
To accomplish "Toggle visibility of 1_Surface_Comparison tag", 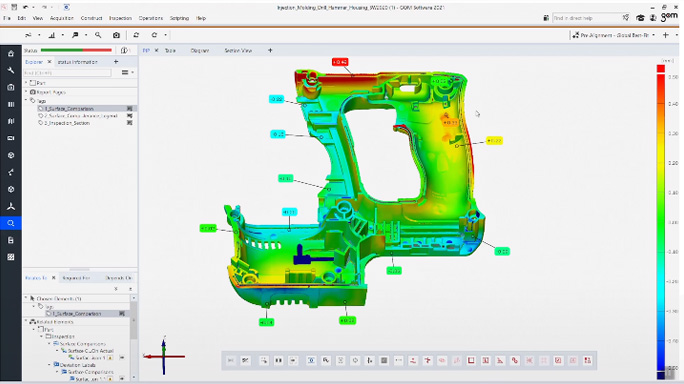I will (130, 108).
